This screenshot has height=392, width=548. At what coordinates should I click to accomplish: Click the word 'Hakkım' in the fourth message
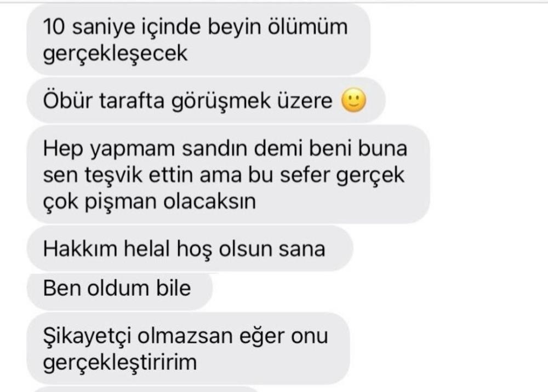click(x=79, y=249)
